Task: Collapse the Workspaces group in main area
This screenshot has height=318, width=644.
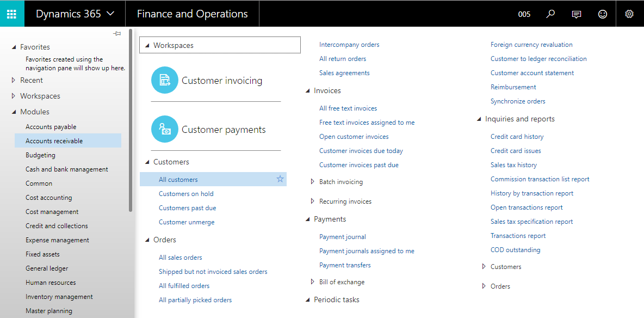Action: click(x=147, y=46)
